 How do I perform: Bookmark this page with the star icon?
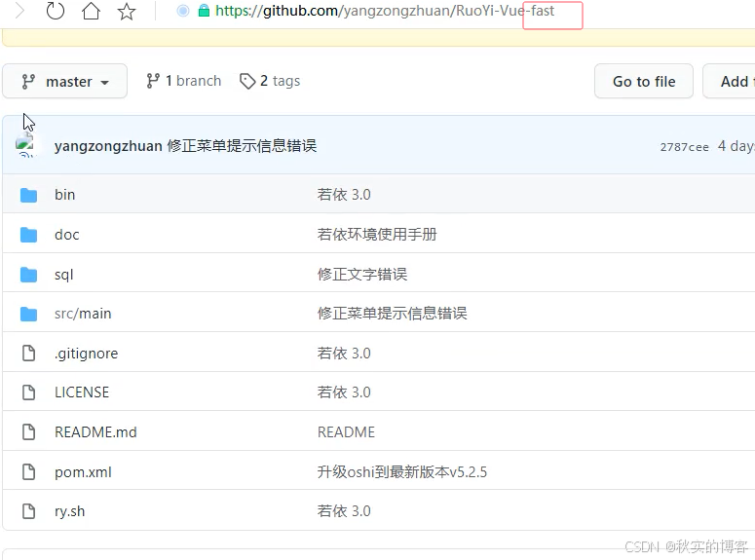(127, 11)
